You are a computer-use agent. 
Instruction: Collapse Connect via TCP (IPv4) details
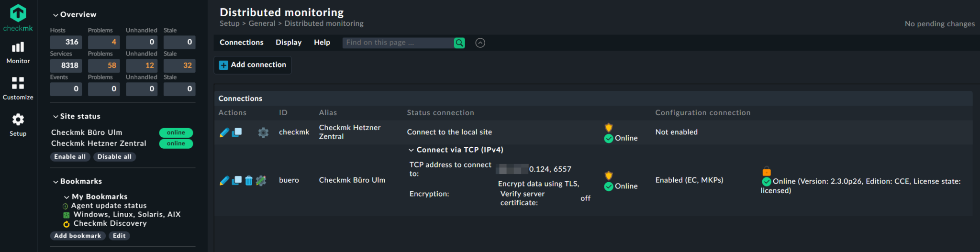coord(411,150)
